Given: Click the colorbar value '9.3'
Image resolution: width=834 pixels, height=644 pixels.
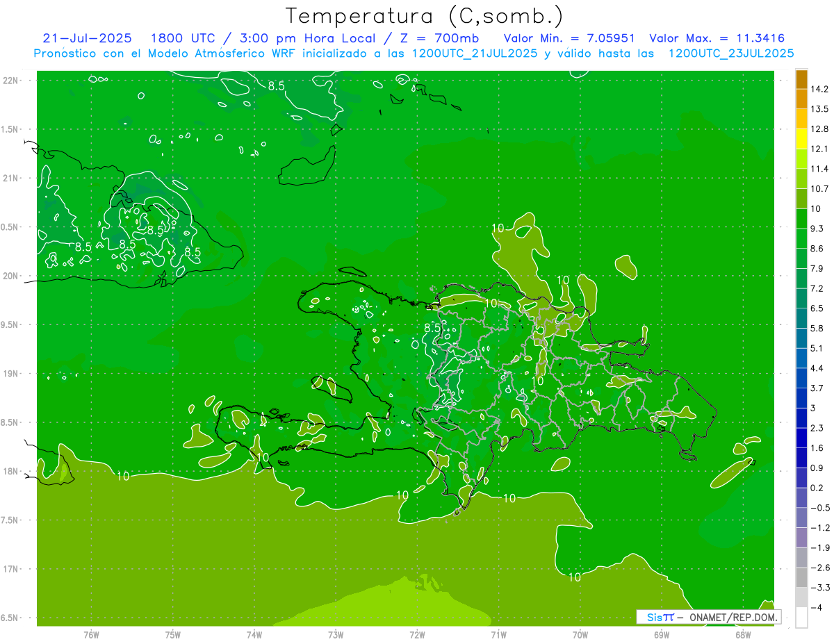Looking at the screenshot, I should tap(817, 229).
